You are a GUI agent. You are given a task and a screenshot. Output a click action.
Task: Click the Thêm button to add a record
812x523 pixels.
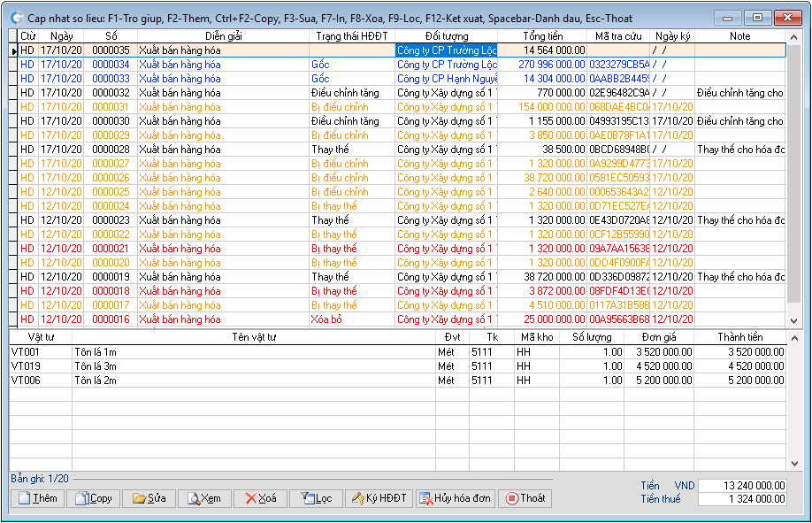[x=38, y=498]
